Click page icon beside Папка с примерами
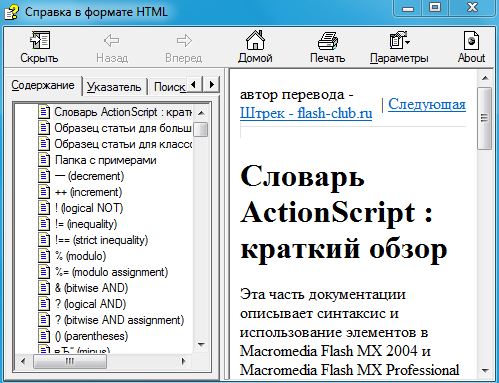The image size is (499, 383). tap(44, 160)
